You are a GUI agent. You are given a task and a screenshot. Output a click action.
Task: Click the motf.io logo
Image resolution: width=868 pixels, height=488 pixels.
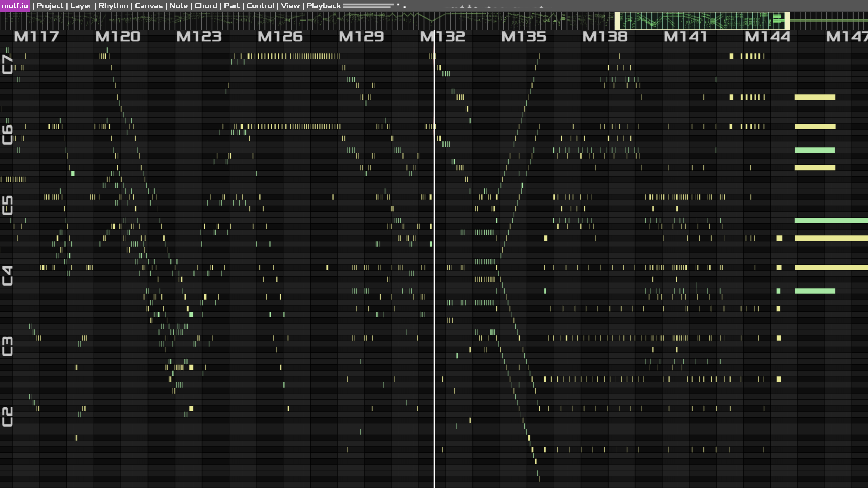point(15,6)
